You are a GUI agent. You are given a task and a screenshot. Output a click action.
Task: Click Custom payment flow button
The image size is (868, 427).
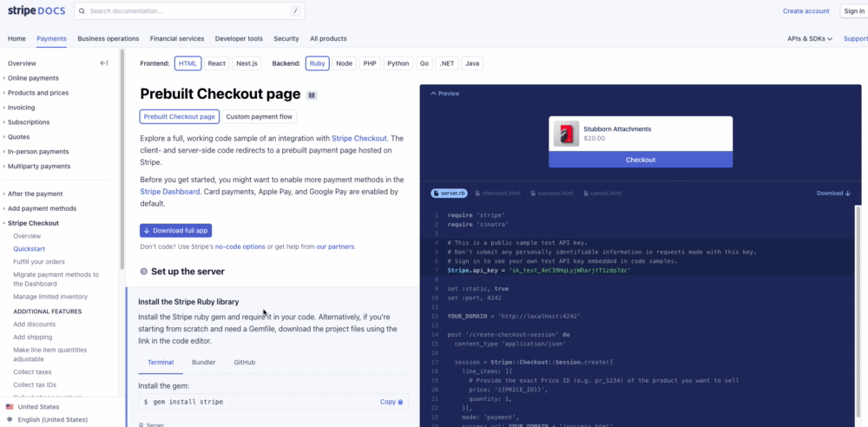coord(259,117)
